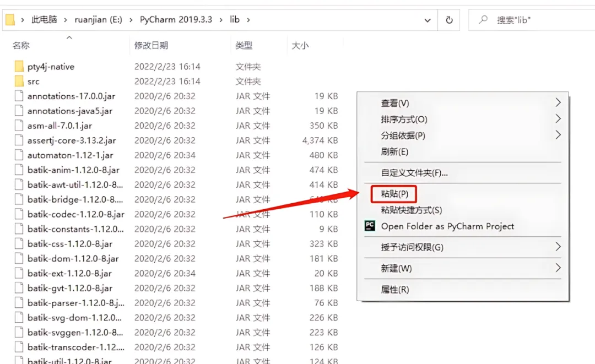Navigate to 此电脑 breadcrumb
Screen dimensions: 595x364
[x=44, y=19]
